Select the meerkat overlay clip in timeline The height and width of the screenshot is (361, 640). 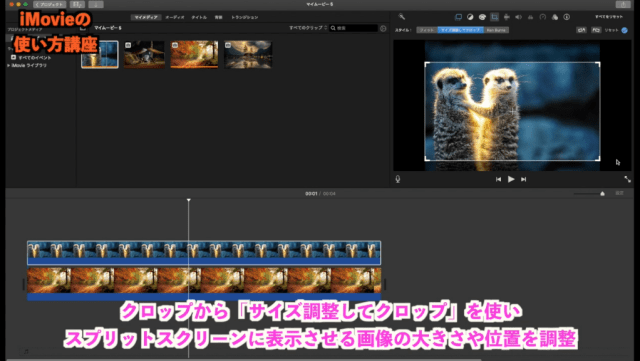204,253
